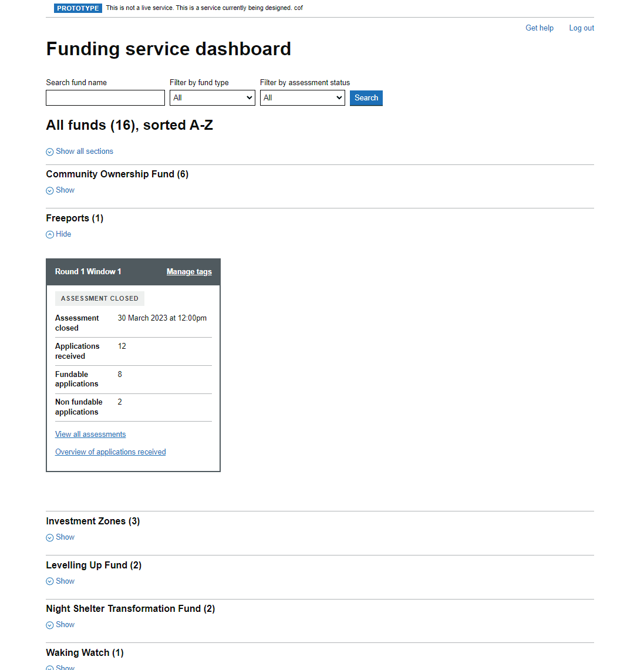Viewport: 644px width, 670px height.
Task: Expand the Levelling Up Fund section
Action: click(x=65, y=581)
